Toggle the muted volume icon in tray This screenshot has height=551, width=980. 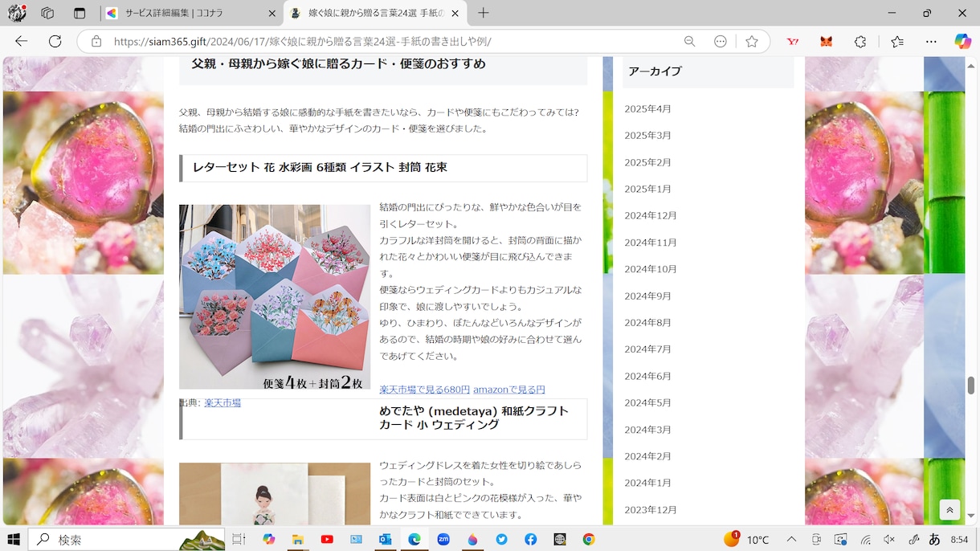pyautogui.click(x=889, y=540)
